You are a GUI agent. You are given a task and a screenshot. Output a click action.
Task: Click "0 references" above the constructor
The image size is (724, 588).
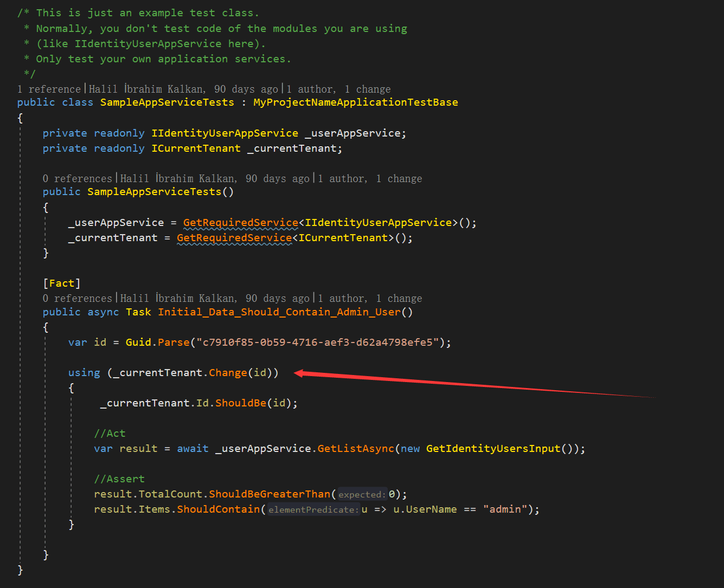[x=77, y=178]
